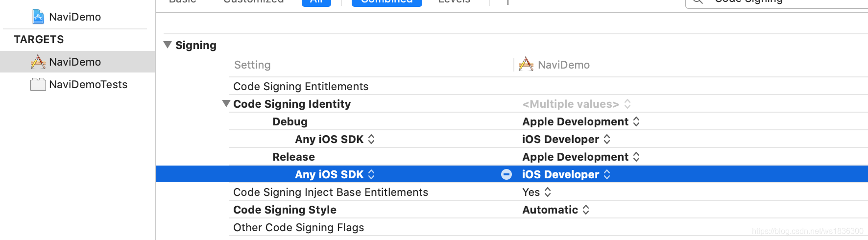Select the NaviDemo target app icon
The height and width of the screenshot is (240, 868).
38,62
